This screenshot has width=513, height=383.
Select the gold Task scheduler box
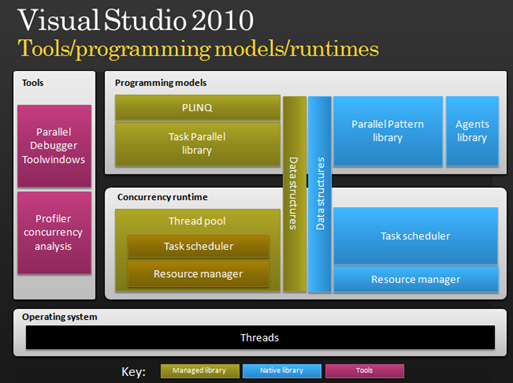point(198,246)
